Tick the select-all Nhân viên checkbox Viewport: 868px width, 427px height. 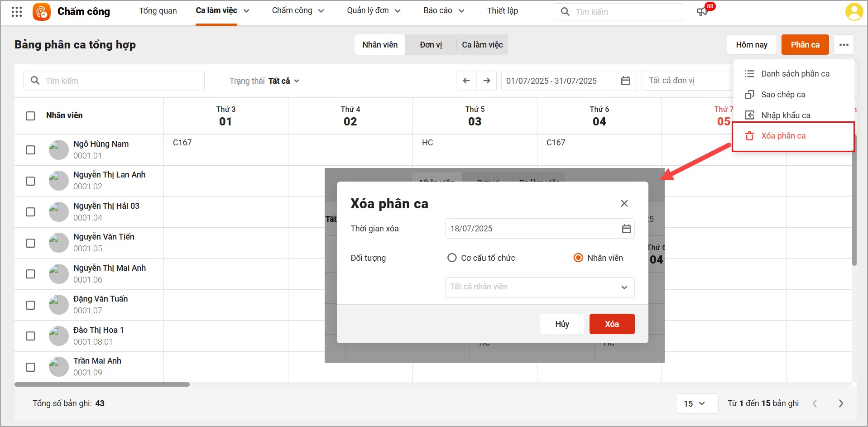point(30,116)
